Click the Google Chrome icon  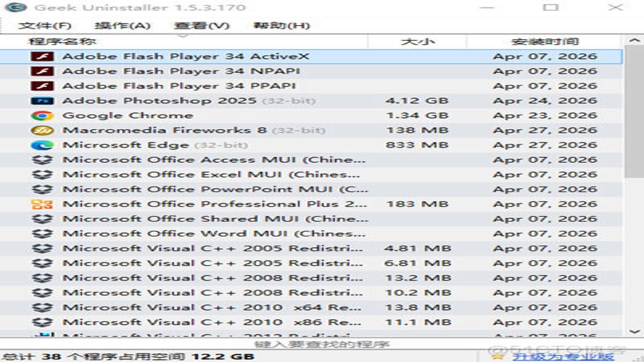point(42,116)
